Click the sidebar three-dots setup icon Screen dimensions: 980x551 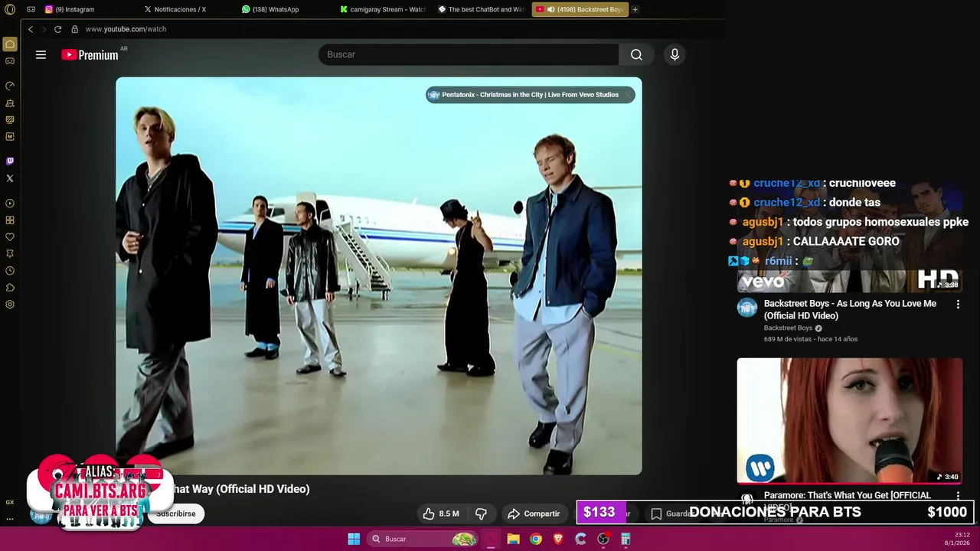click(10, 518)
